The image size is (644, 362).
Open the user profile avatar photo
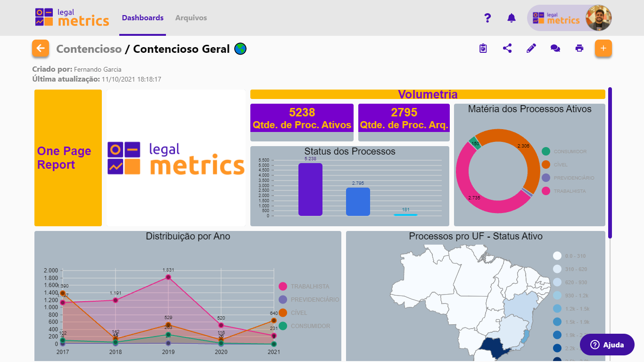click(x=598, y=18)
